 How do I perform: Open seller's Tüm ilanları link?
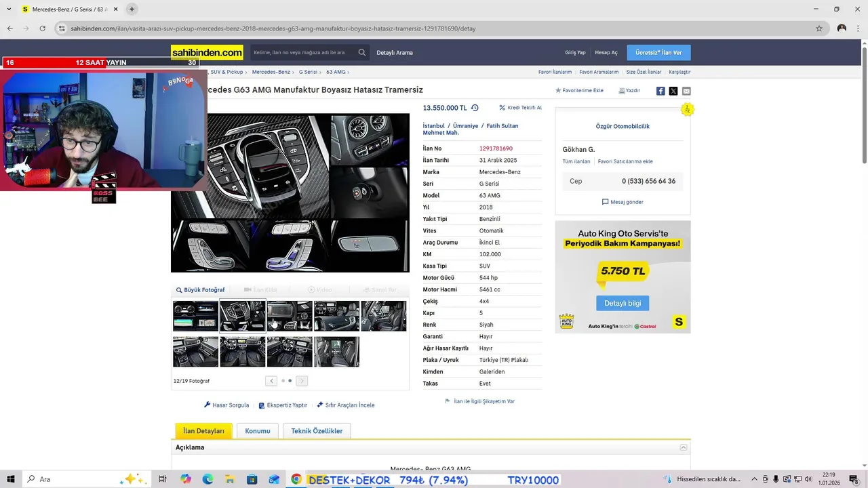point(576,161)
